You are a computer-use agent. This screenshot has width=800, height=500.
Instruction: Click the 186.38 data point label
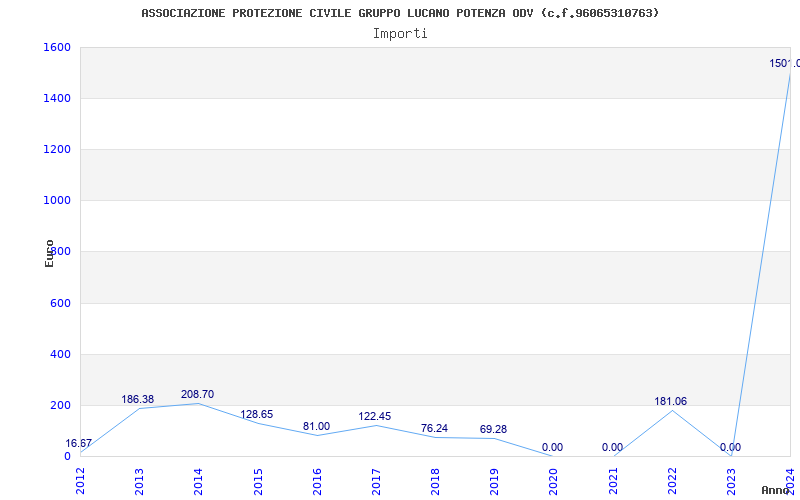tap(138, 400)
